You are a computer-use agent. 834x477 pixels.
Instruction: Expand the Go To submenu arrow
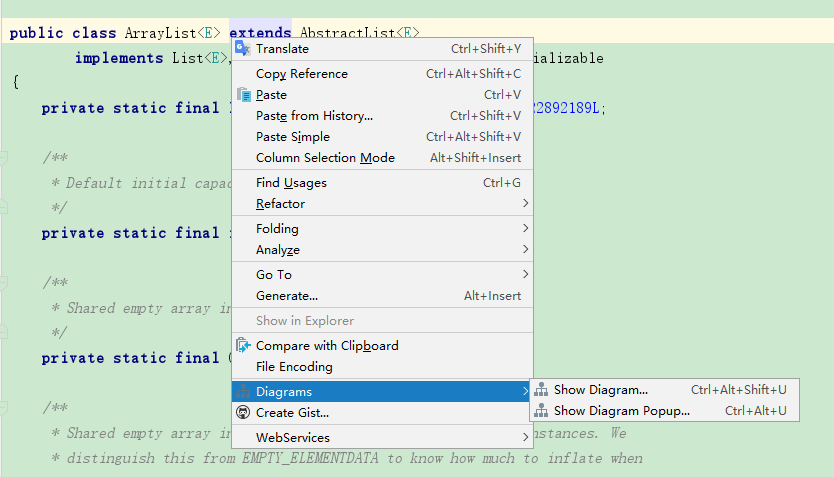525,274
